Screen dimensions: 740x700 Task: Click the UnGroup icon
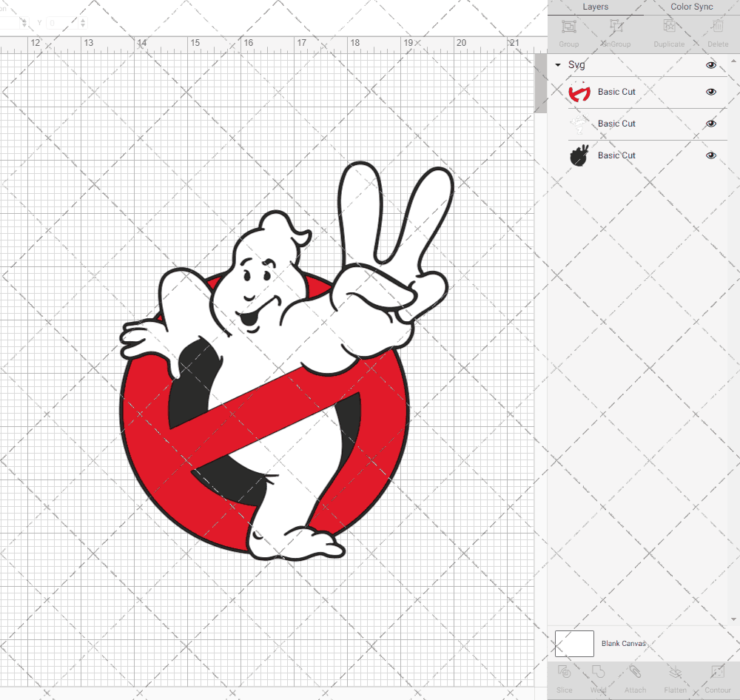coord(616,27)
